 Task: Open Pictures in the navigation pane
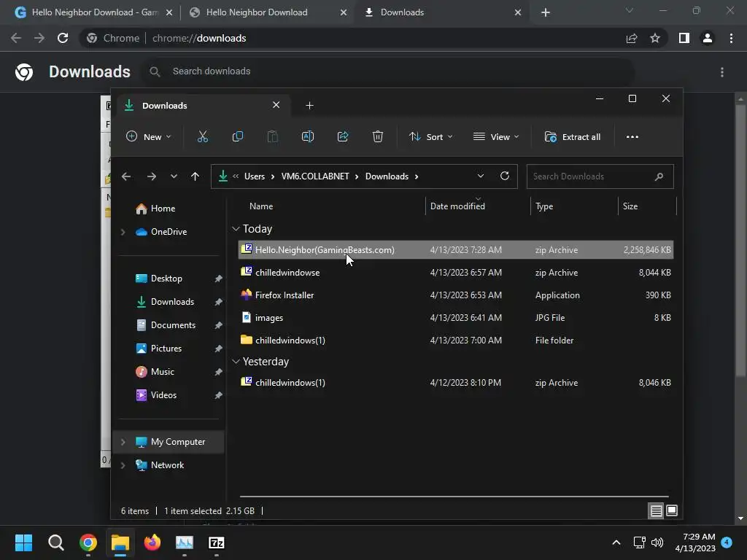coord(166,349)
